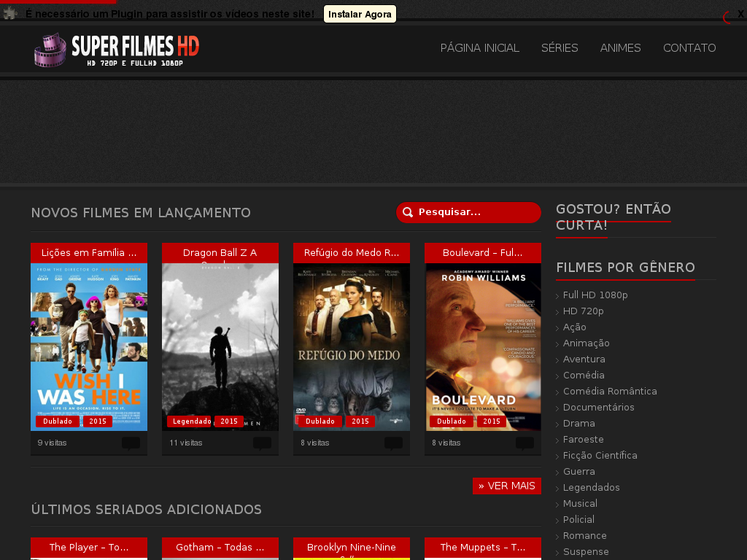
Task: Go to Página Inicial menu item
Action: [479, 48]
